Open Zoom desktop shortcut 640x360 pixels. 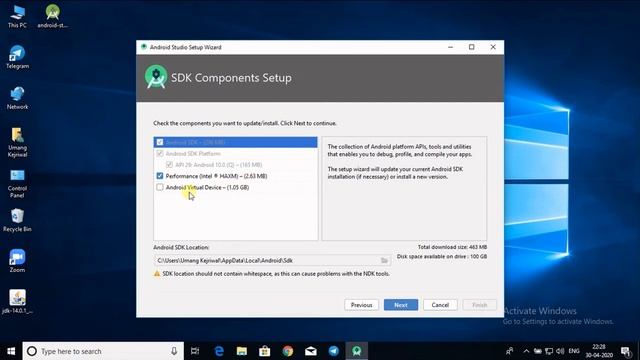point(17,261)
